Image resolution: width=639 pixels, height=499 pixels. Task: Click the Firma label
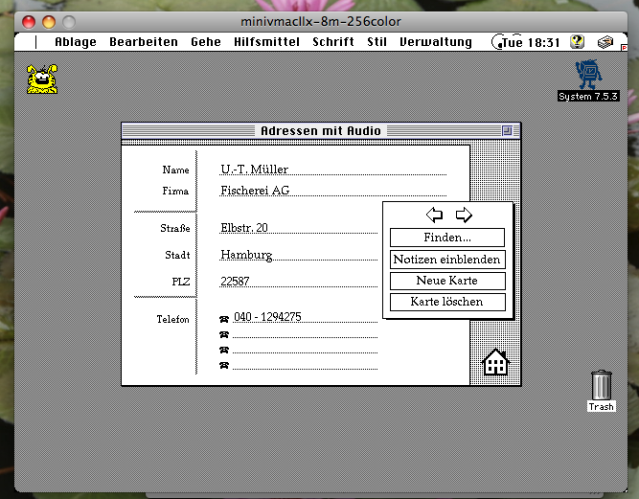[176, 191]
